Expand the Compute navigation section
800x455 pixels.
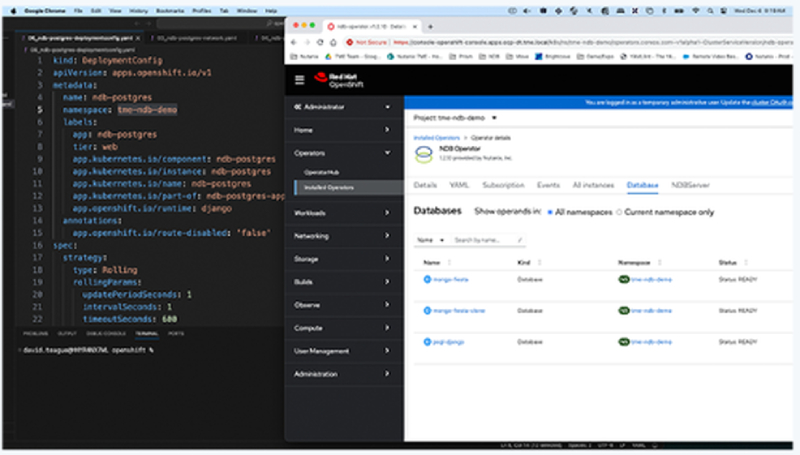(344, 328)
